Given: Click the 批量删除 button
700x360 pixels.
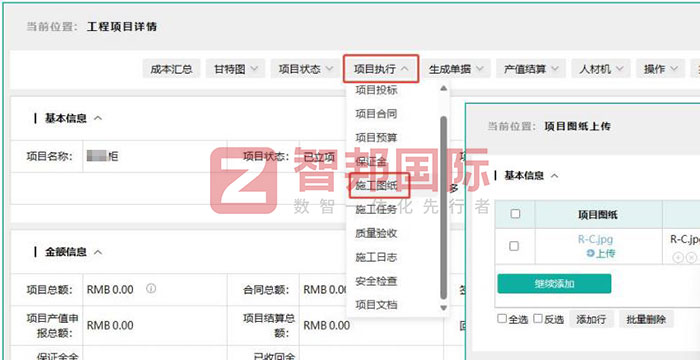Looking at the screenshot, I should [x=646, y=319].
